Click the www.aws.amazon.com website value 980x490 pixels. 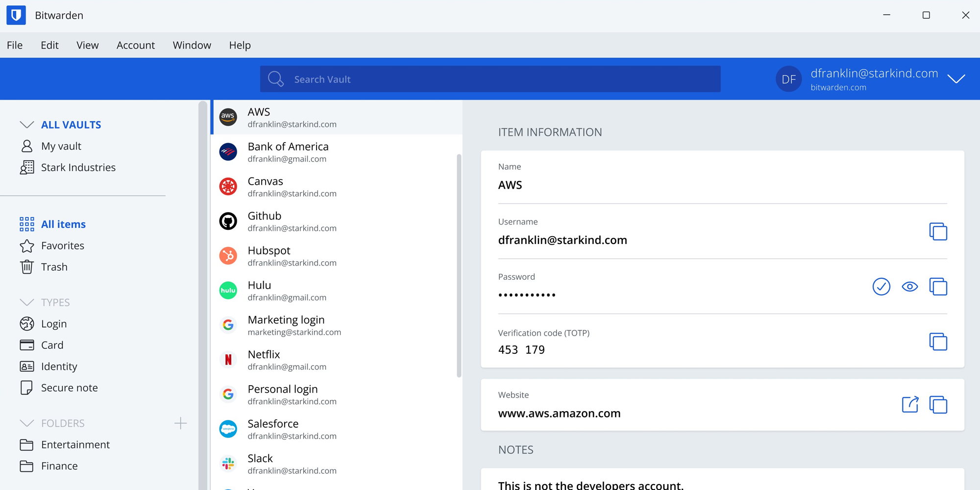(x=559, y=414)
